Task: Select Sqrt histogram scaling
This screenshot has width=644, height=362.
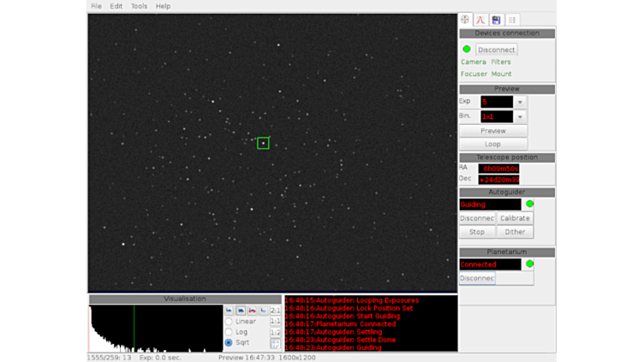Action: 229,342
